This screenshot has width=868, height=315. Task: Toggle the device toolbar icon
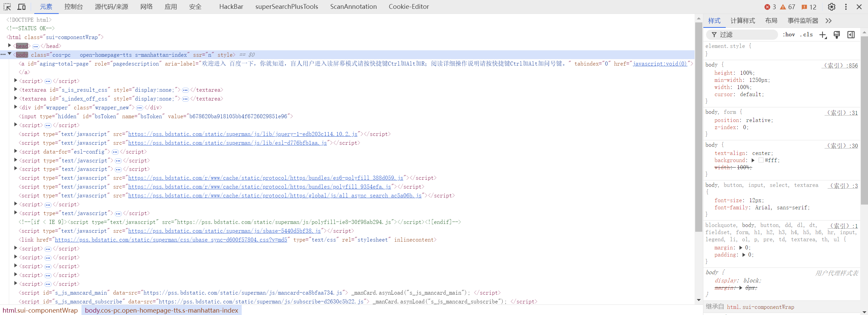[x=22, y=7]
